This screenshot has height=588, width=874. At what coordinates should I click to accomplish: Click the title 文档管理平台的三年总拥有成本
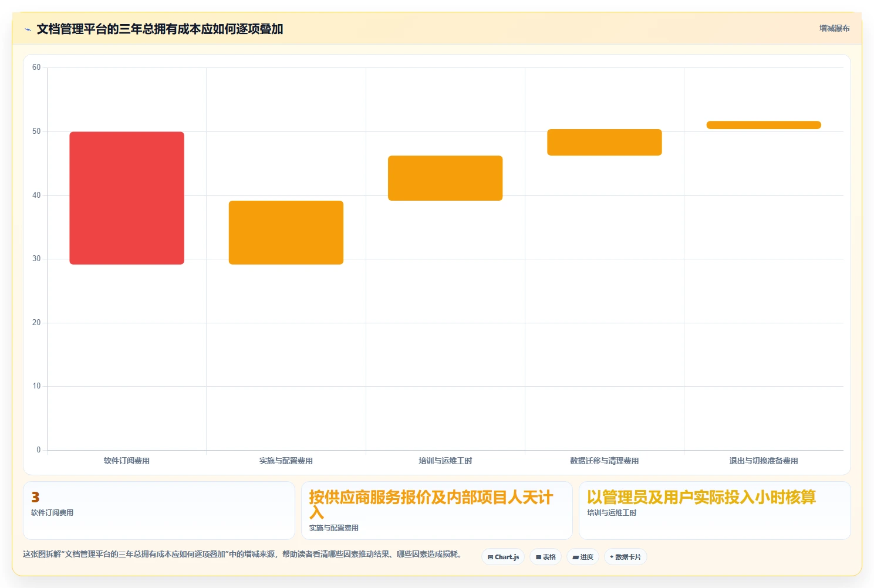[160, 29]
